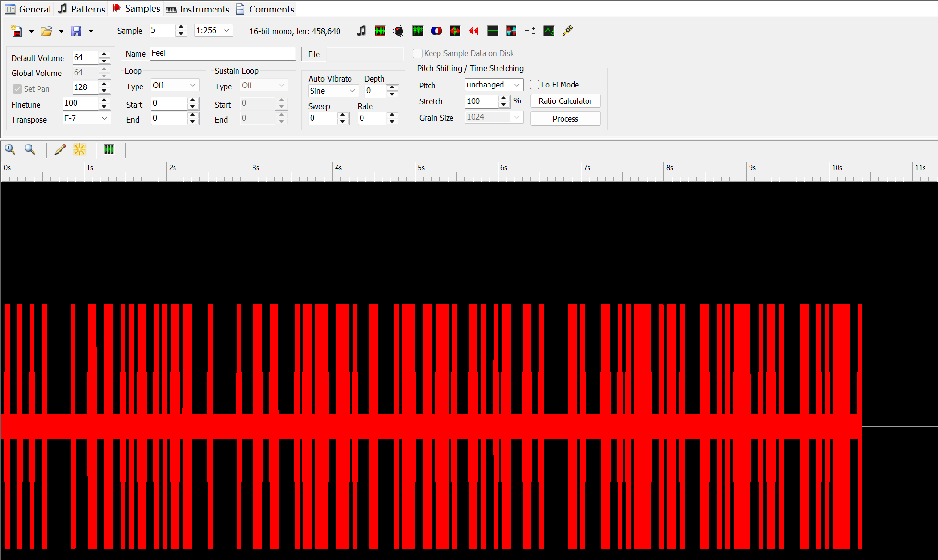
Task: Enable Lo-Fi Mode checkbox
Action: (535, 85)
